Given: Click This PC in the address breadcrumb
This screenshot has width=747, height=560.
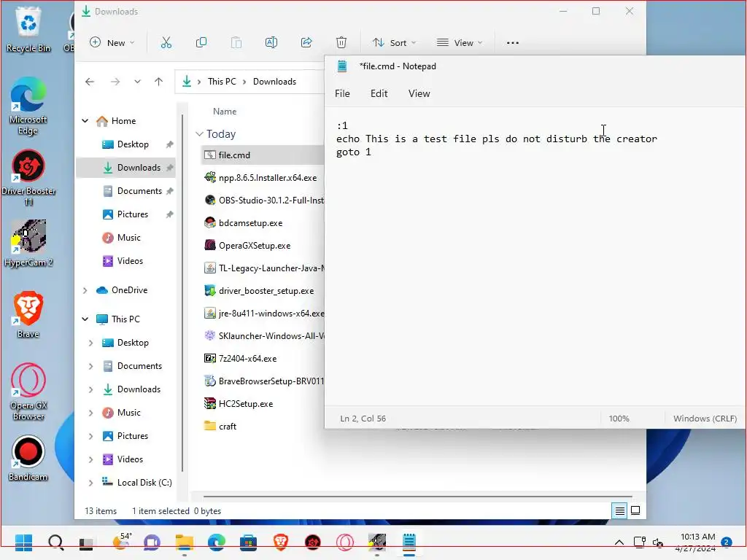Looking at the screenshot, I should (x=222, y=82).
